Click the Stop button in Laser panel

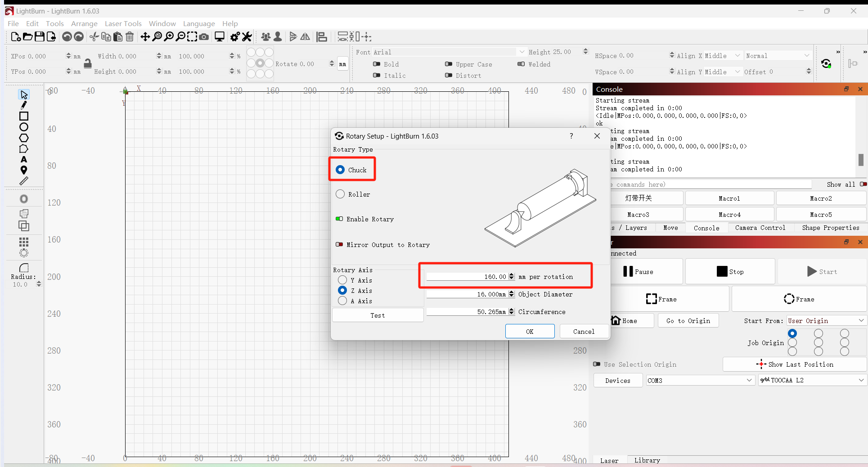pyautogui.click(x=730, y=272)
